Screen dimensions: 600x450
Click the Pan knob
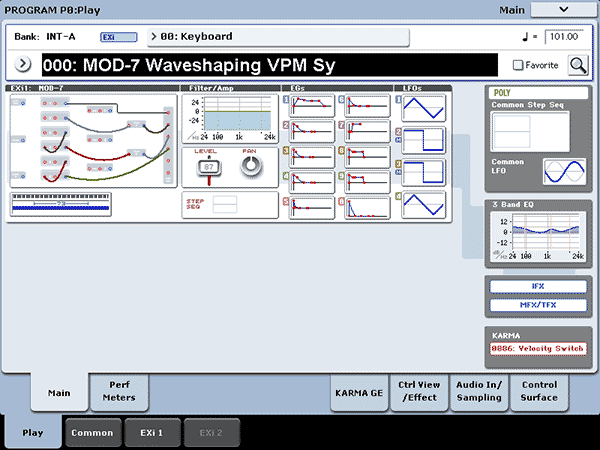coord(250,167)
